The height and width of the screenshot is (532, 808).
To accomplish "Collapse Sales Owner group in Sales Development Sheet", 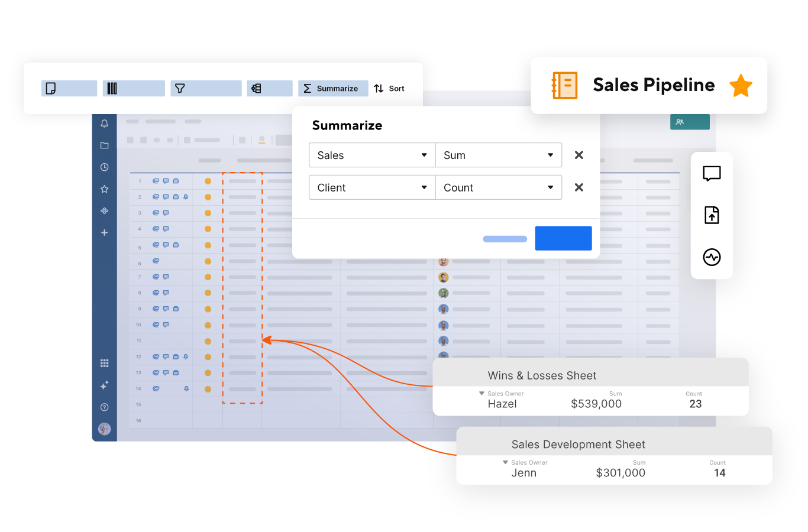I will (x=505, y=462).
